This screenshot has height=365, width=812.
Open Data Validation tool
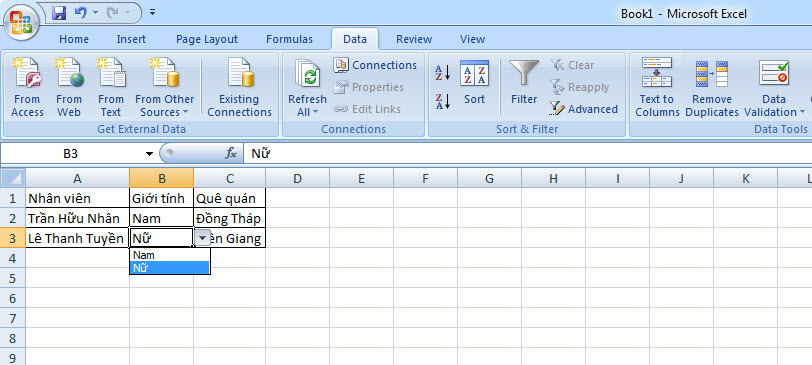(775, 87)
